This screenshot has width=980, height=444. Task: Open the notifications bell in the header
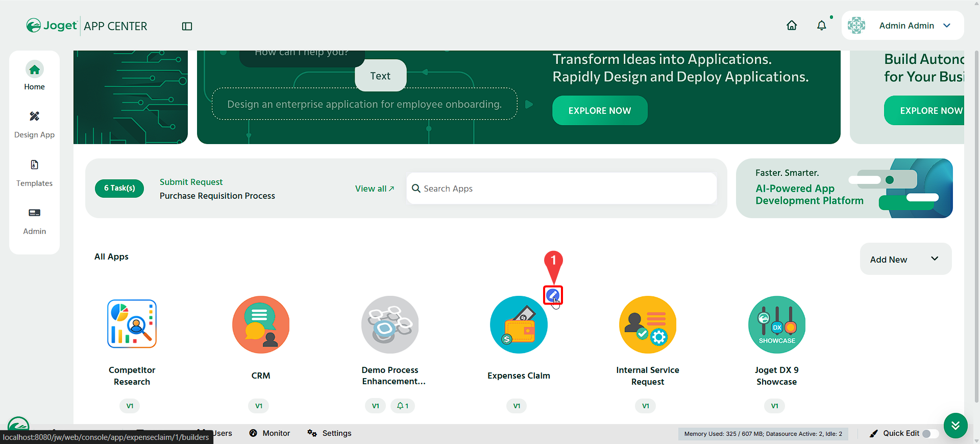pyautogui.click(x=821, y=26)
